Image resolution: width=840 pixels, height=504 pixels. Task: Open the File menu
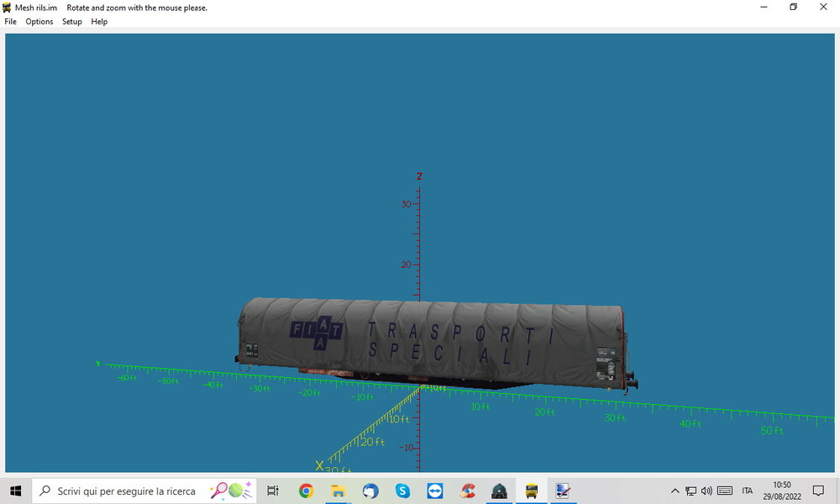10,22
